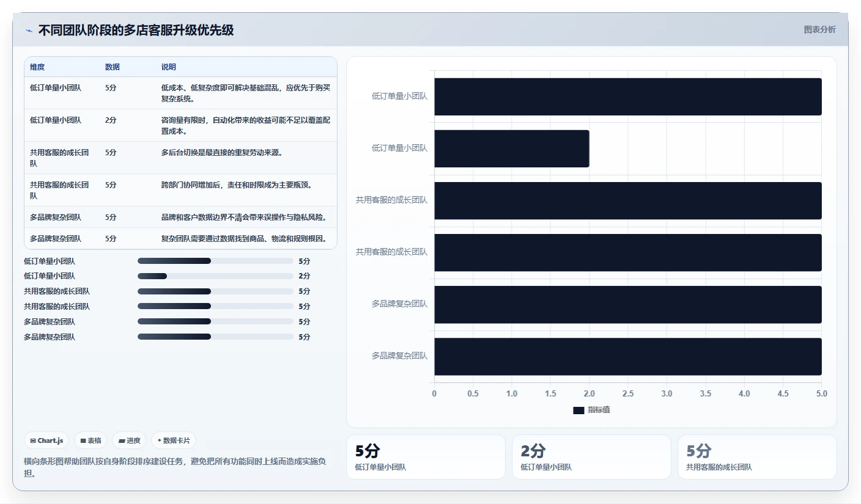Click the title 不同团队阶段的多店客服升级优先级
This screenshot has height=504, width=861.
(x=136, y=30)
